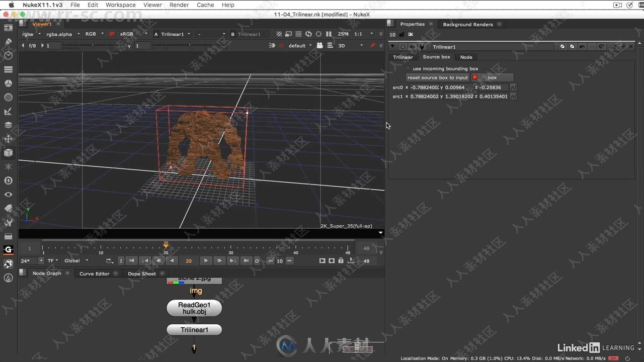Click the viewer refresh circular-arrow icon
The width and height of the screenshot is (644, 362).
308,34
